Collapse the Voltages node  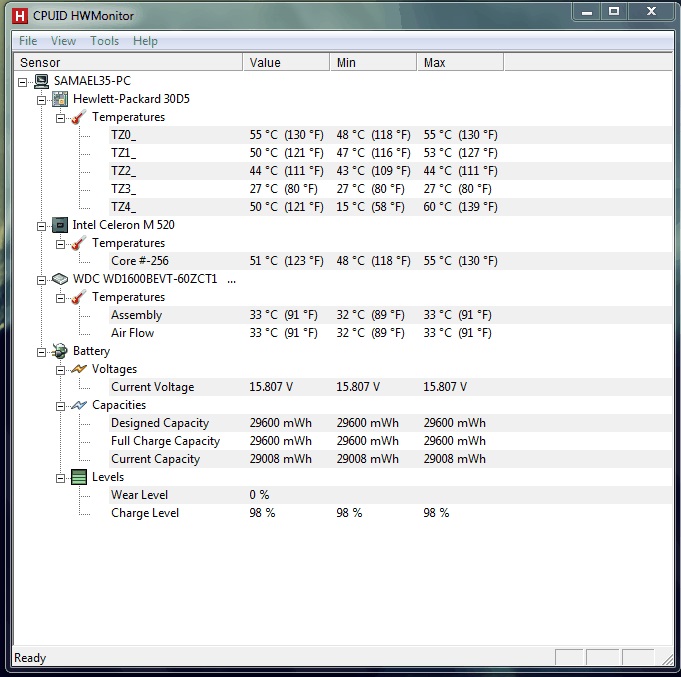[x=60, y=370]
